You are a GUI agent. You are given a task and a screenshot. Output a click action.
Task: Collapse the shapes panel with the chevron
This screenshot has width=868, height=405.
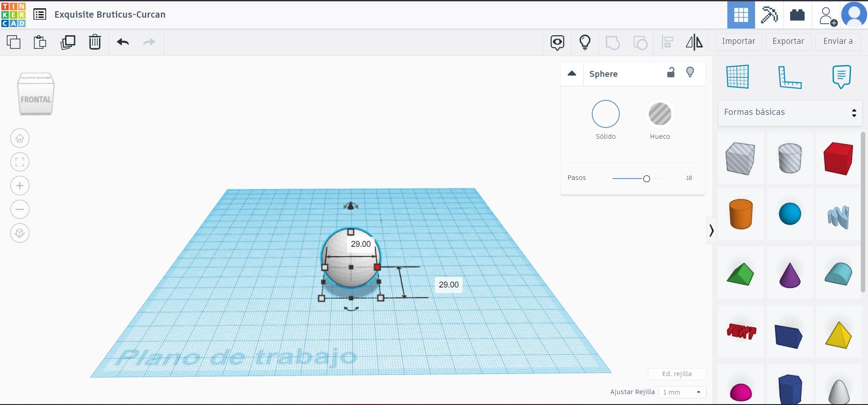tap(712, 231)
